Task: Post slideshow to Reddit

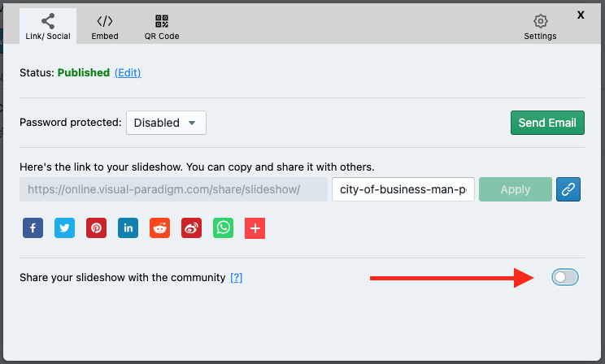Action: [159, 228]
